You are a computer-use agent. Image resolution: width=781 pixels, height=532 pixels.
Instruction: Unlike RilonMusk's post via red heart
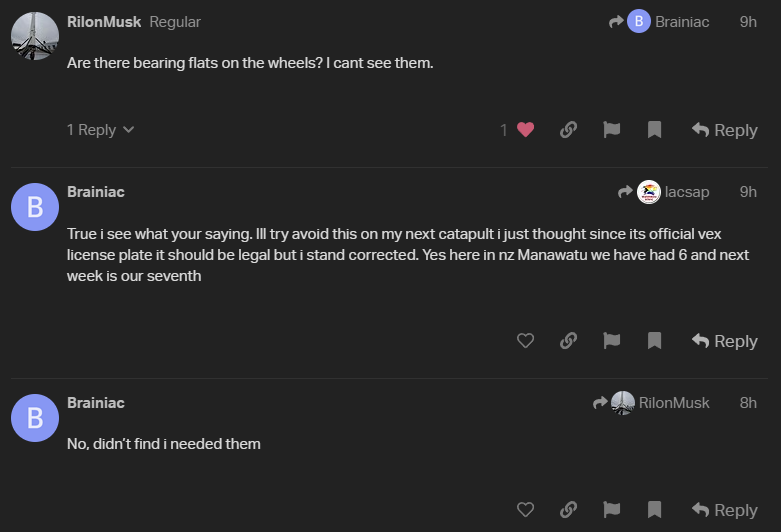pyautogui.click(x=525, y=129)
